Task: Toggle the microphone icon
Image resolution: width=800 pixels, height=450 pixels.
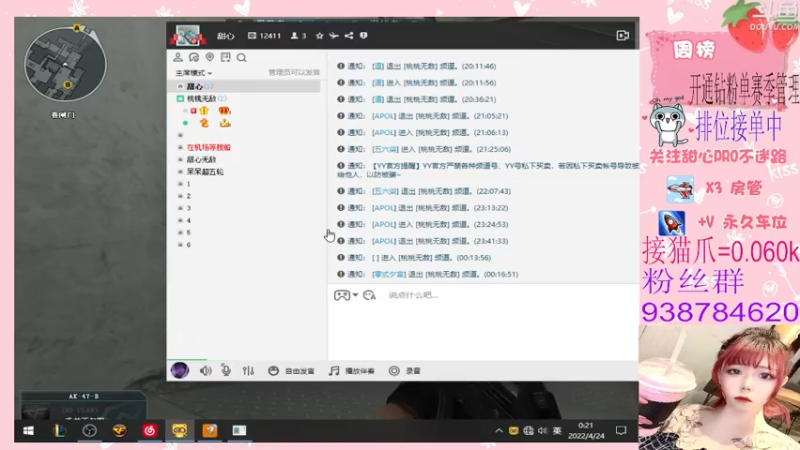Action: coord(226,371)
